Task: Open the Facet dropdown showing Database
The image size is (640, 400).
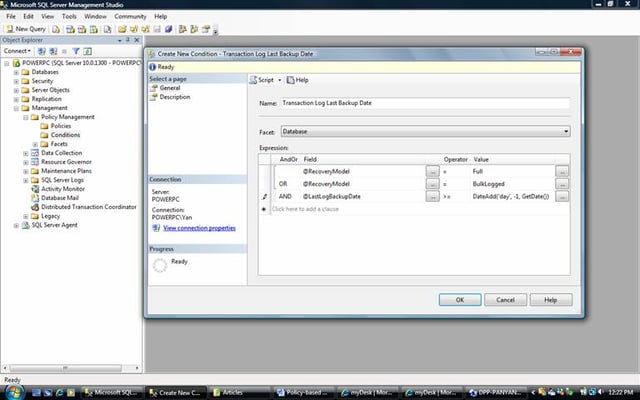Action: tap(425, 131)
